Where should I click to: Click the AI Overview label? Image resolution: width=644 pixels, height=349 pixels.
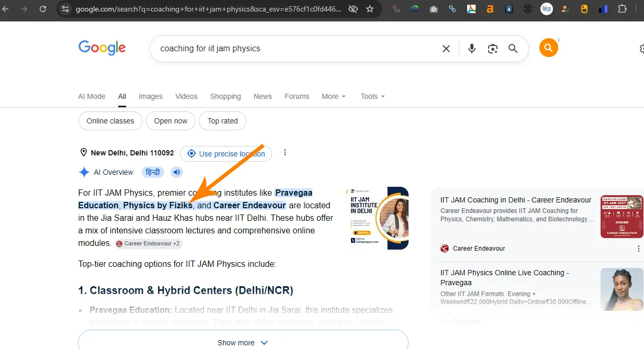(x=114, y=172)
